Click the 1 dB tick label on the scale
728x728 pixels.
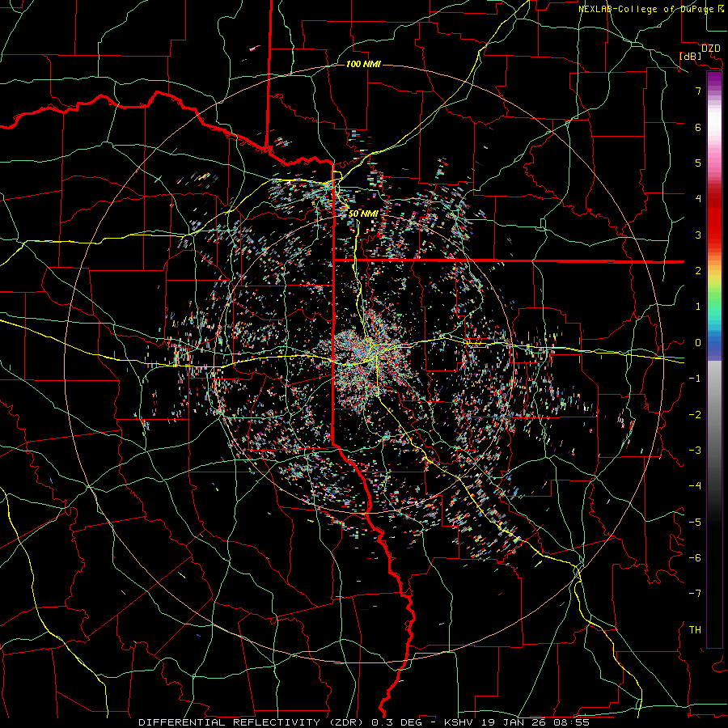[698, 307]
